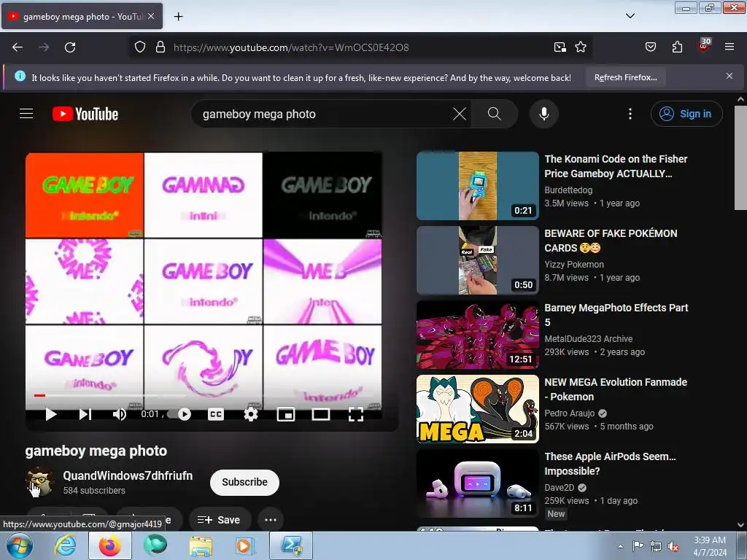747x560 pixels.
Task: Switch to the miniplayer
Action: pyautogui.click(x=286, y=414)
